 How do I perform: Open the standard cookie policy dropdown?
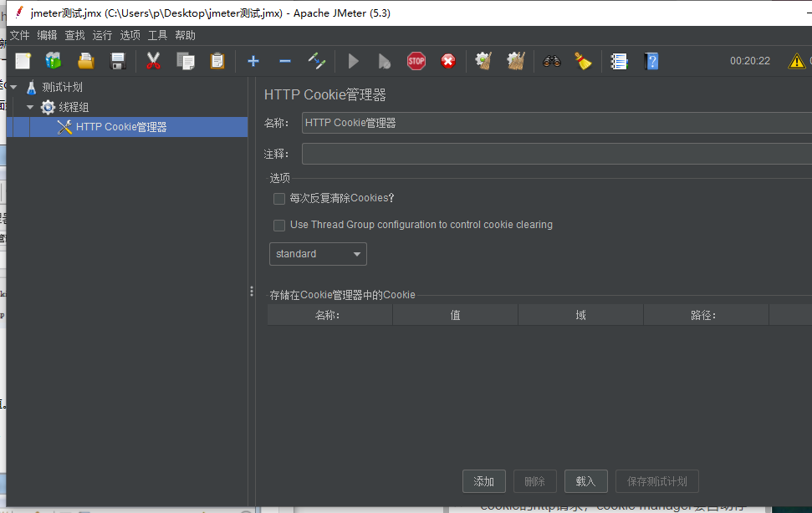coord(318,254)
